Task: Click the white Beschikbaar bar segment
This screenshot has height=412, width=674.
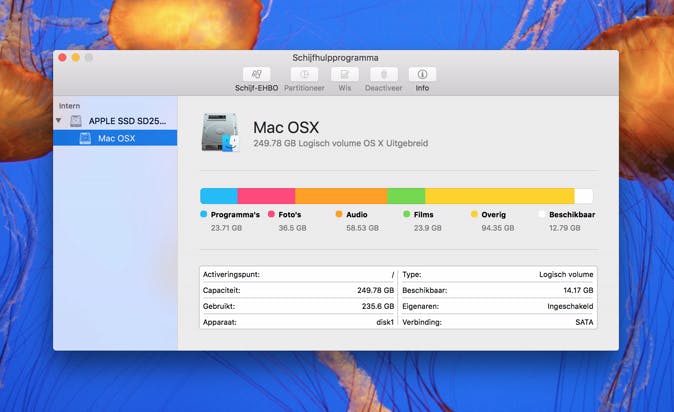Action: (x=584, y=196)
